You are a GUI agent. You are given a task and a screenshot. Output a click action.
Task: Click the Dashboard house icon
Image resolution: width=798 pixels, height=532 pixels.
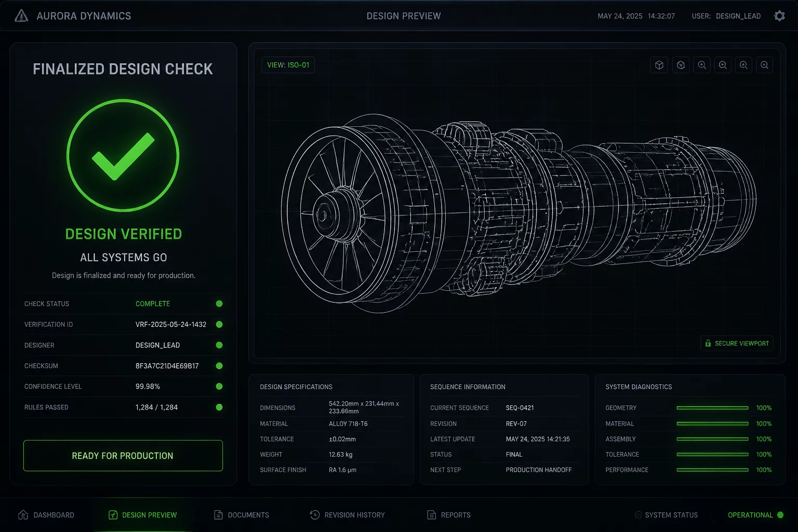23,515
